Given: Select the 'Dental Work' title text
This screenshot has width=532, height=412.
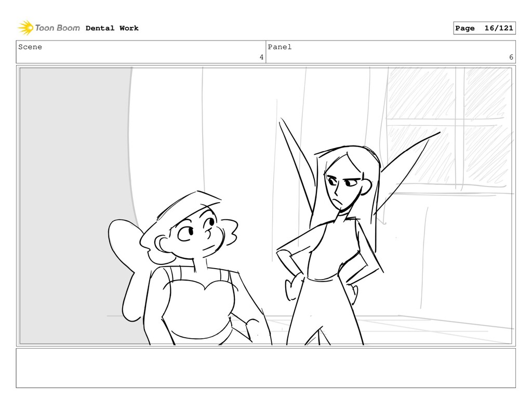Looking at the screenshot, I should [112, 28].
